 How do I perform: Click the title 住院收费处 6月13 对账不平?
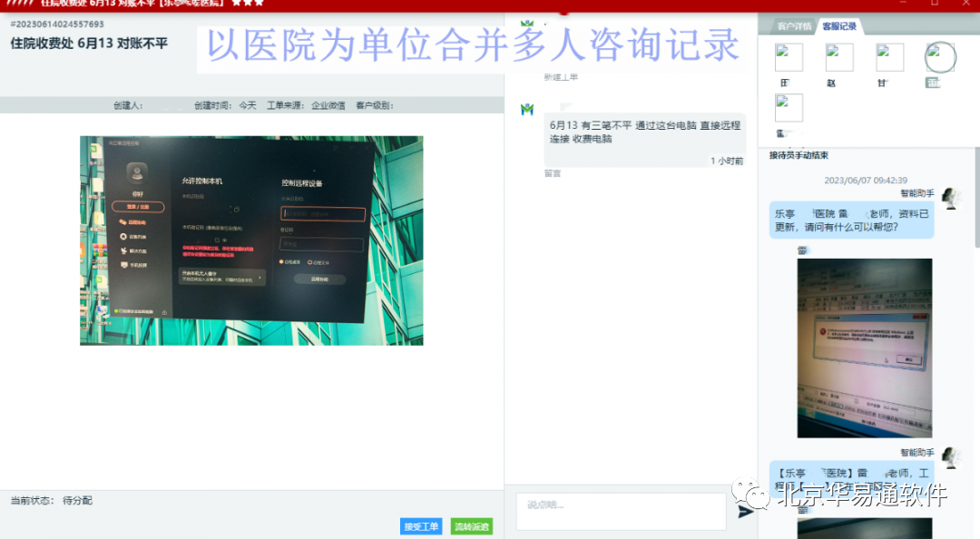pyautogui.click(x=89, y=44)
